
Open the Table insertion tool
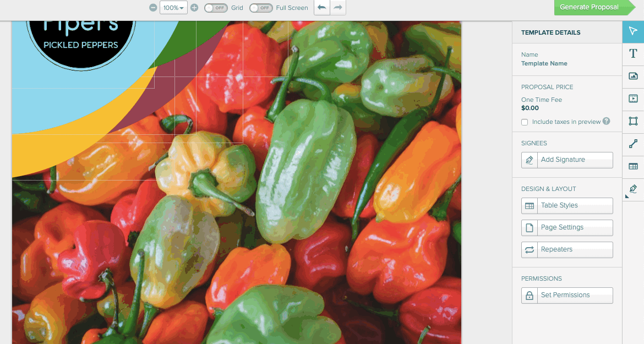click(x=632, y=166)
